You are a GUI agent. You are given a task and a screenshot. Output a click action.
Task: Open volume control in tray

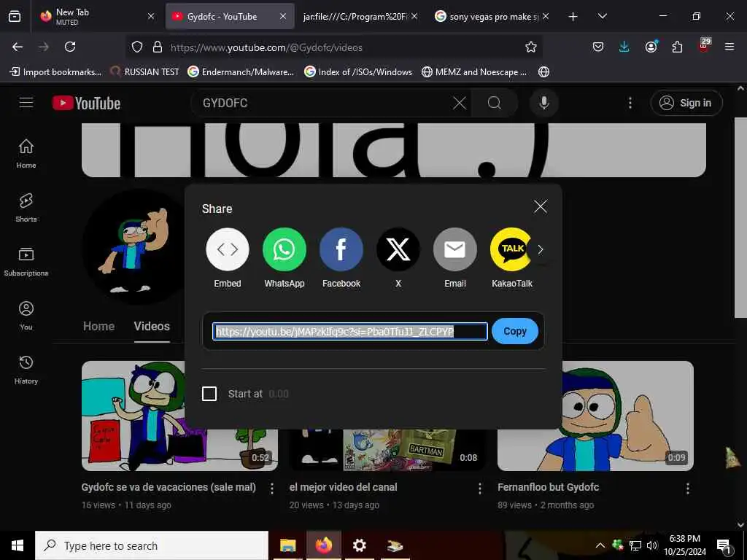[652, 545]
